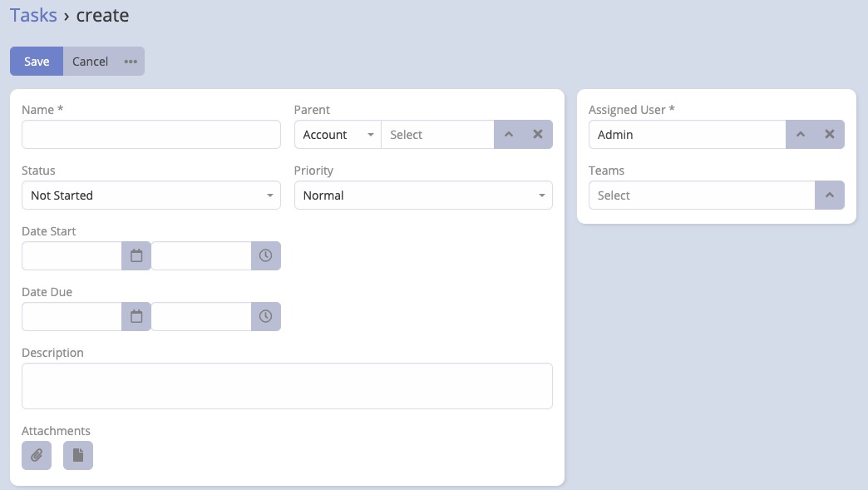This screenshot has height=490, width=868.
Task: Save the new task
Action: tap(36, 61)
